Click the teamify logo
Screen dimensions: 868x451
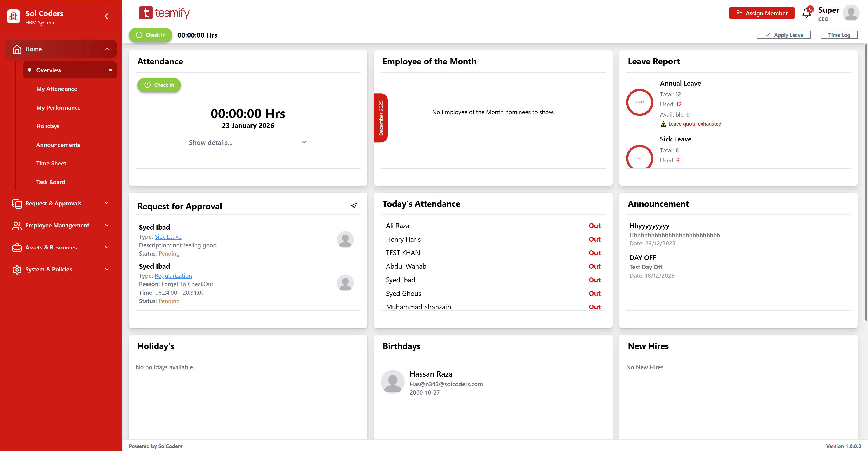(164, 13)
